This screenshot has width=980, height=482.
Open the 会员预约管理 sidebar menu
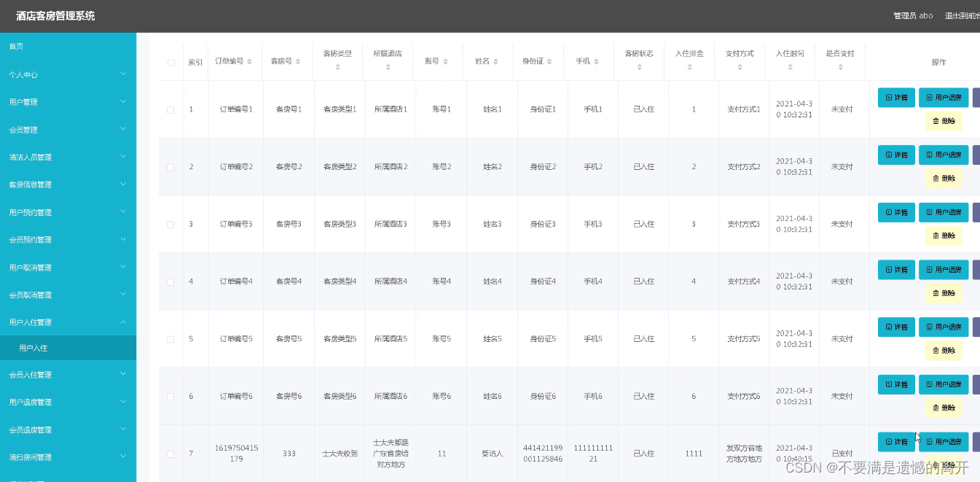point(68,240)
